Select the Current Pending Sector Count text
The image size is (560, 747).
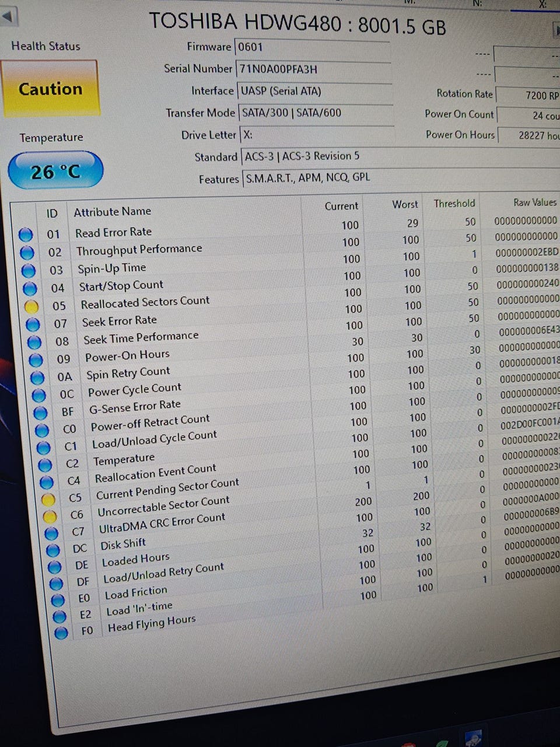(167, 489)
